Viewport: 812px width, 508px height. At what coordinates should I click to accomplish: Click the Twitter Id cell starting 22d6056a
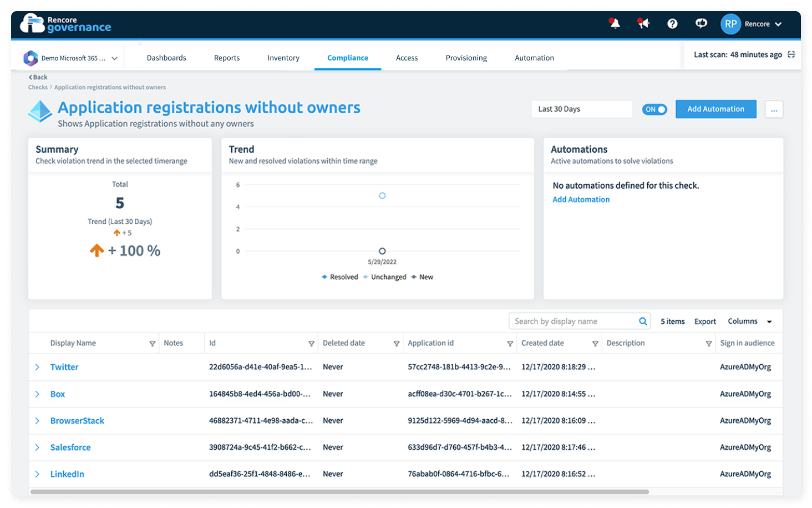[261, 367]
